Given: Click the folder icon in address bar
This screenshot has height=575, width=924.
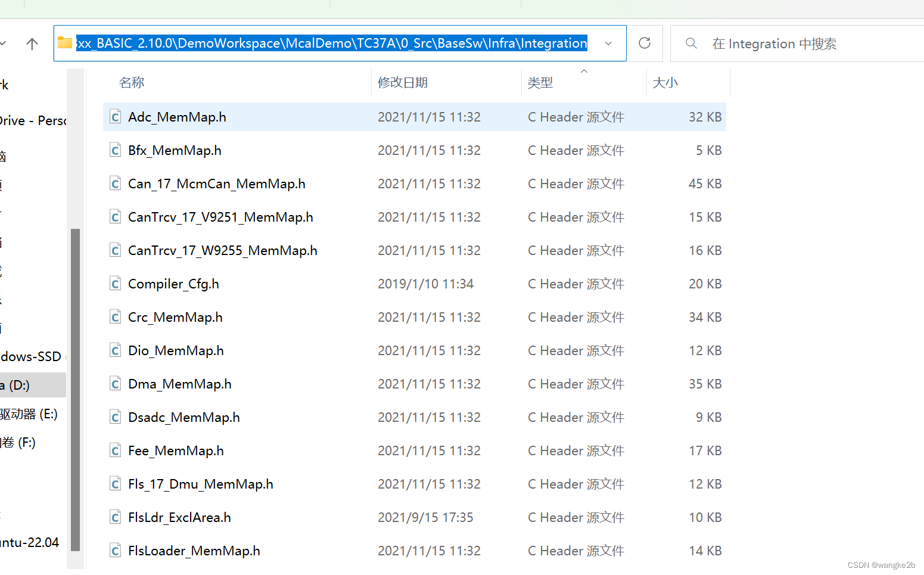Looking at the screenshot, I should 64,42.
